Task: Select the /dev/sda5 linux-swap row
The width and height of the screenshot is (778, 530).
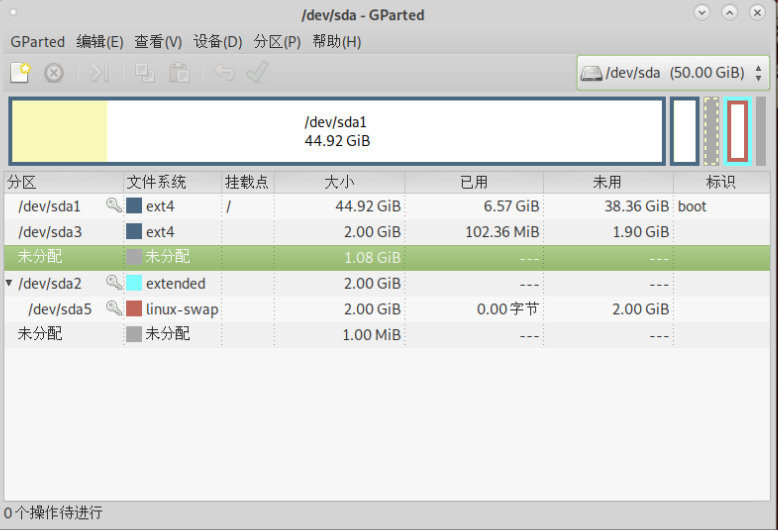Action: 387,309
